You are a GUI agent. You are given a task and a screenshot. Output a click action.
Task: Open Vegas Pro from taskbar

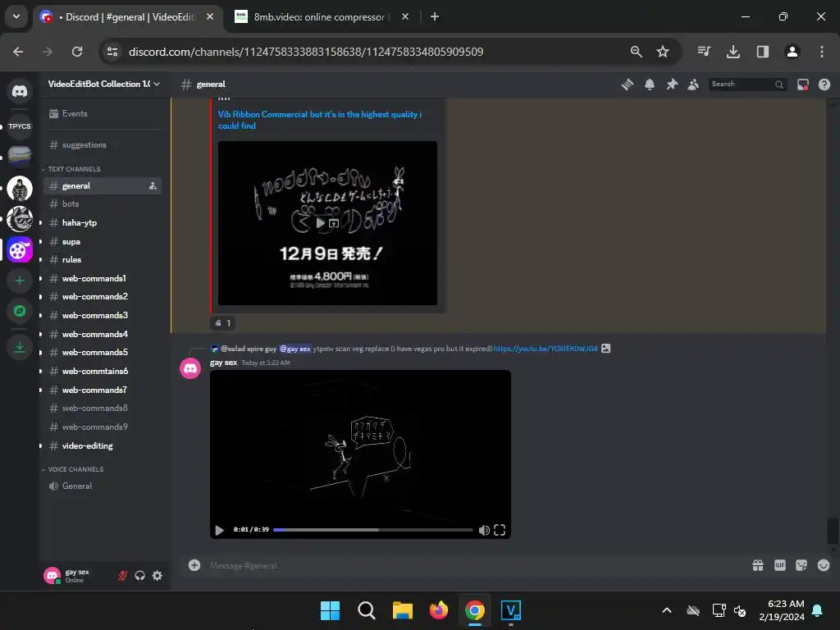(510, 610)
